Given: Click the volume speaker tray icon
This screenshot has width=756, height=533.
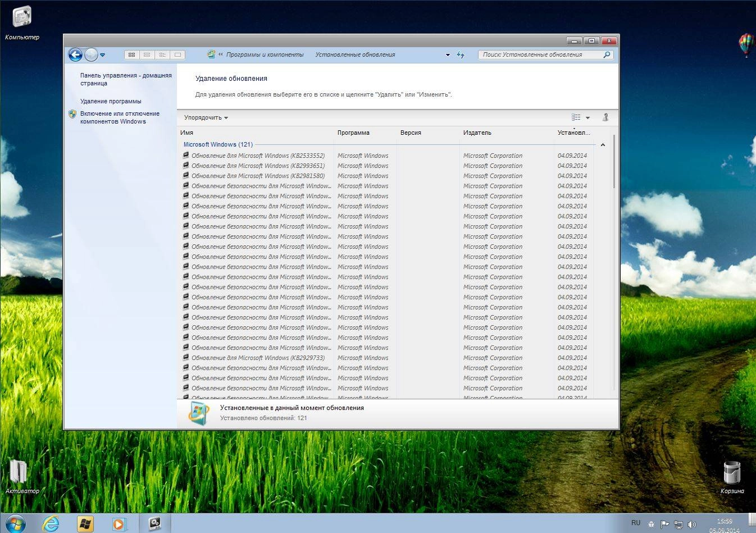Looking at the screenshot, I should [692, 525].
